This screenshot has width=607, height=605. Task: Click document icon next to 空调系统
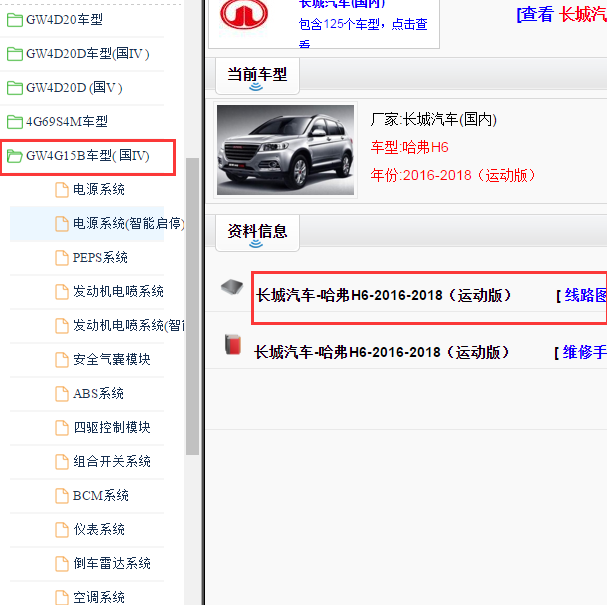click(x=62, y=597)
